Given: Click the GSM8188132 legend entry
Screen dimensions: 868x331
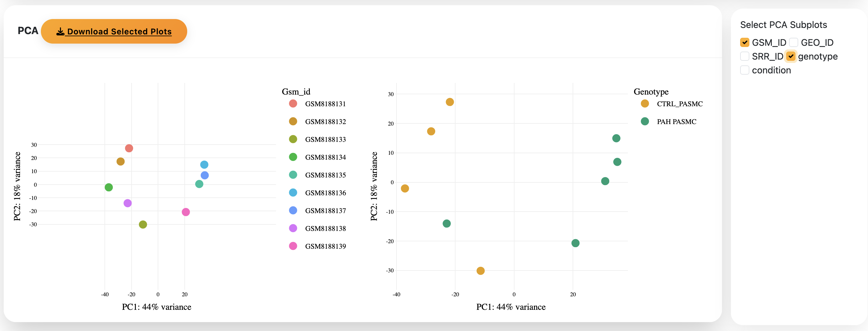Looking at the screenshot, I should [x=325, y=122].
